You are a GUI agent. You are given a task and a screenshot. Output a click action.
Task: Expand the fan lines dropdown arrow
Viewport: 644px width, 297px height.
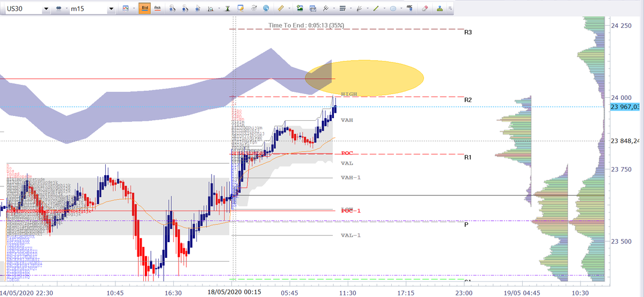pos(368,9)
